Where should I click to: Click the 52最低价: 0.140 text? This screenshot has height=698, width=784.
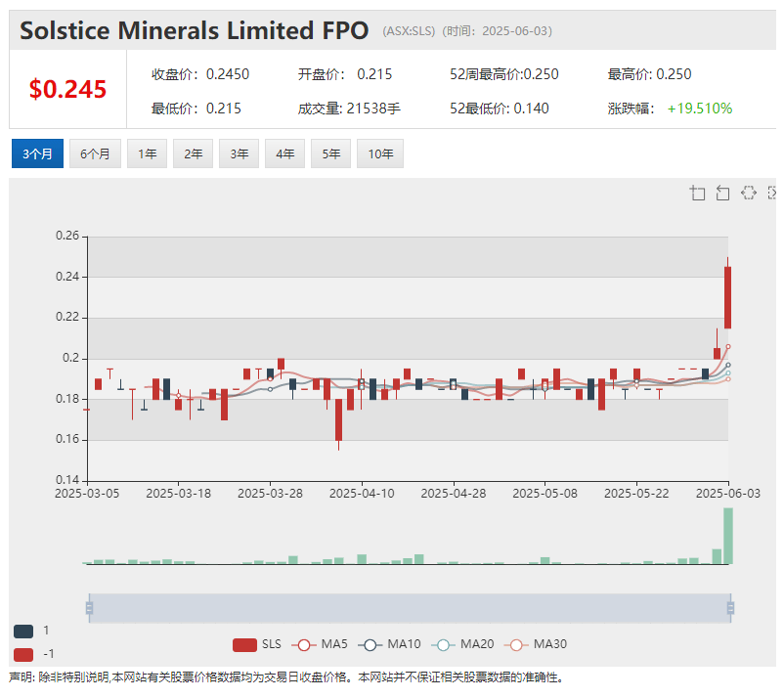click(499, 109)
